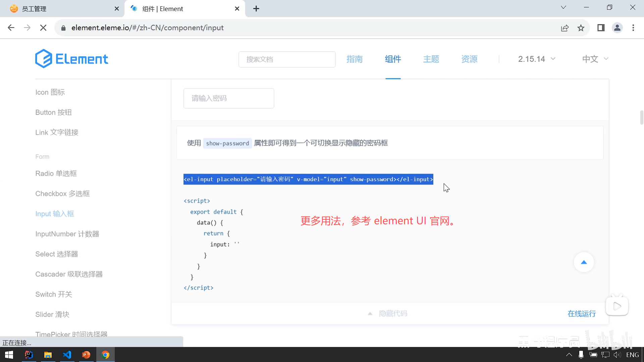
Task: Click the 在线运行 link
Action: (x=582, y=314)
